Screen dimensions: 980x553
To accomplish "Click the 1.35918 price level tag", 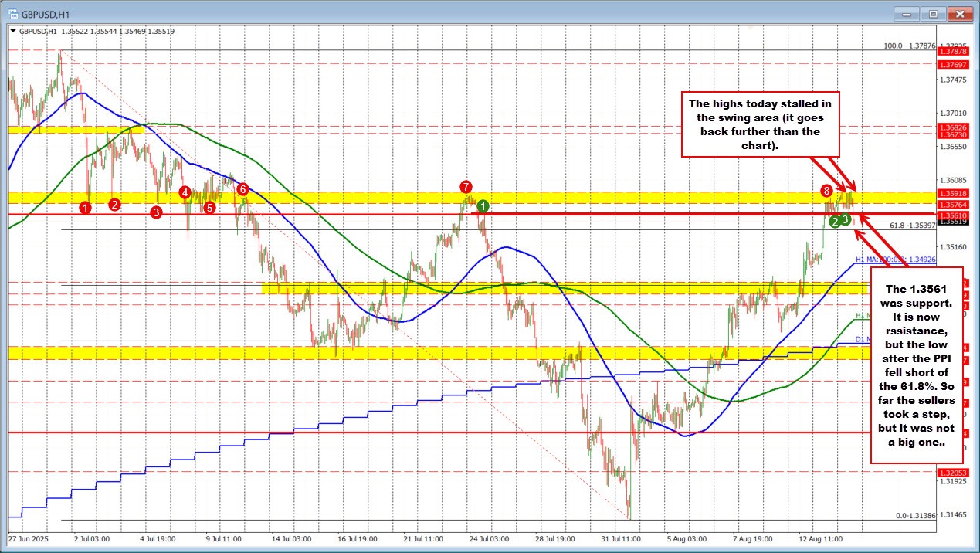I will click(957, 192).
